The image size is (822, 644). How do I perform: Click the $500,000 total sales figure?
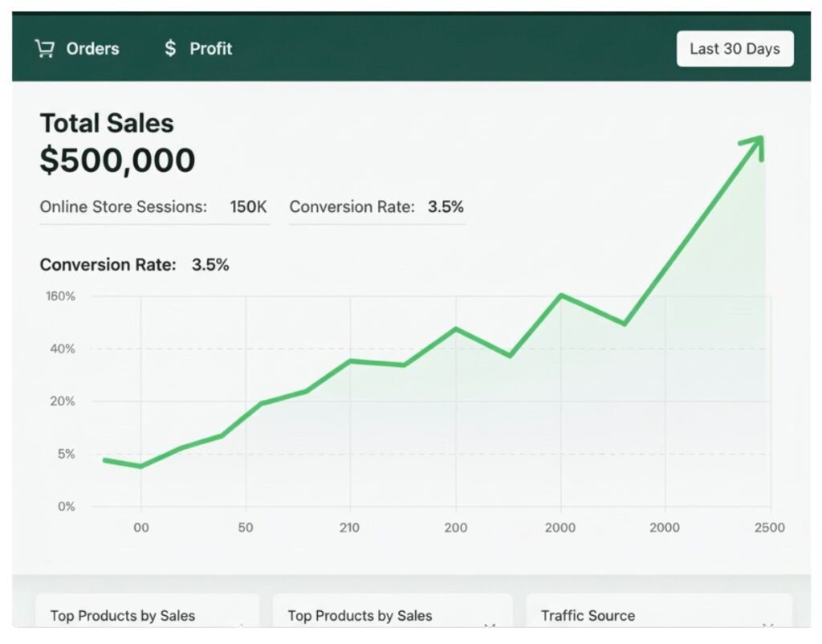117,161
